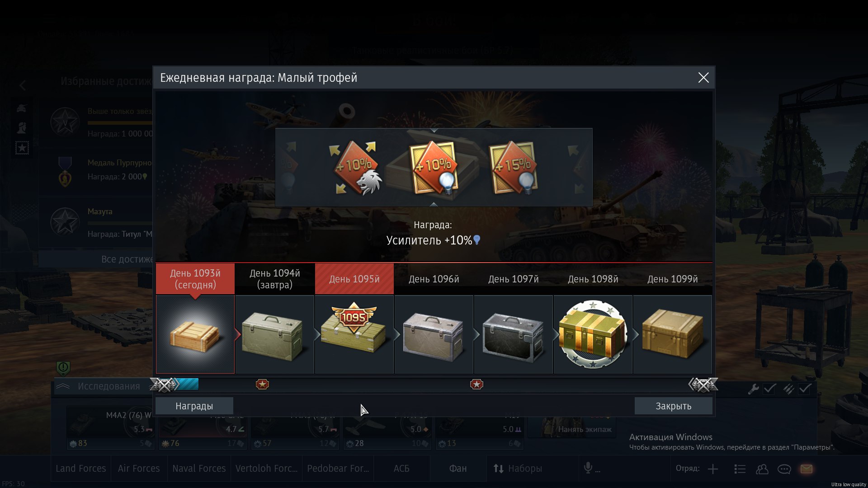Open the Наборы presets dropdown

pyautogui.click(x=518, y=469)
